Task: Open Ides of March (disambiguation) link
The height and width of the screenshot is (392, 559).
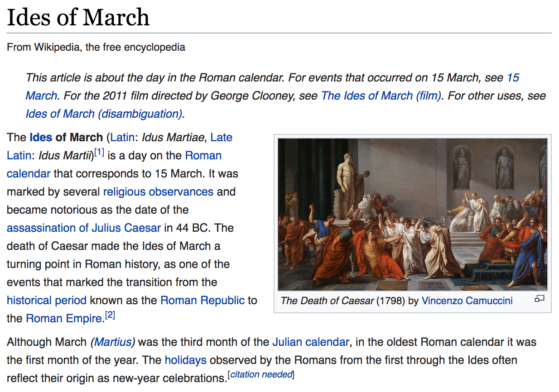Action: click(x=104, y=114)
